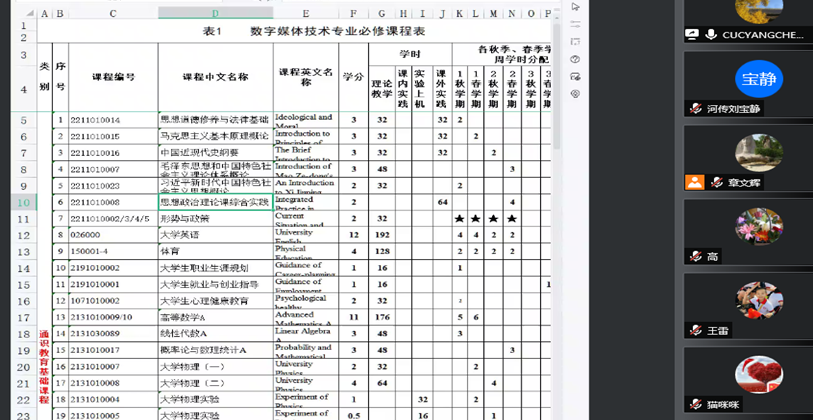This screenshot has width=813, height=420.
Task: Select column C header
Action: pyautogui.click(x=113, y=13)
